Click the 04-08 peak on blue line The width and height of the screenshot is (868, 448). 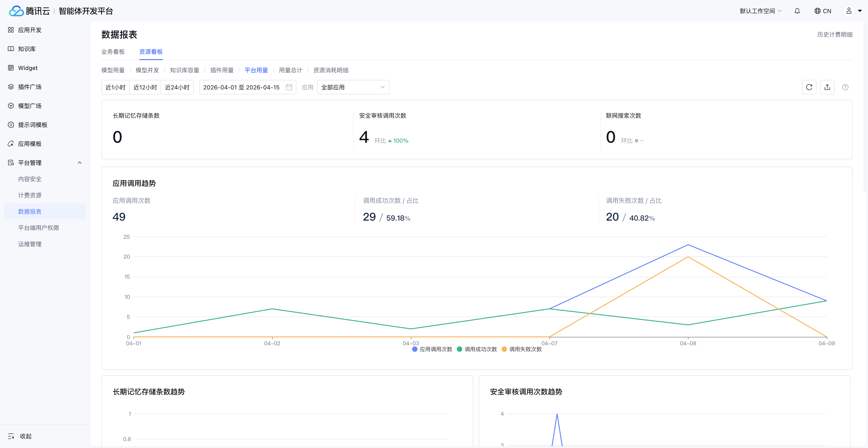click(x=688, y=245)
